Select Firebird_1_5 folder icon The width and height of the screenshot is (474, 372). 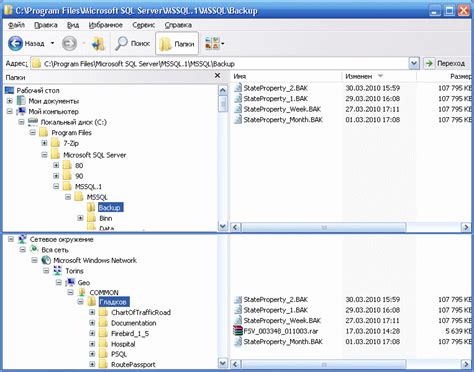tap(103, 333)
